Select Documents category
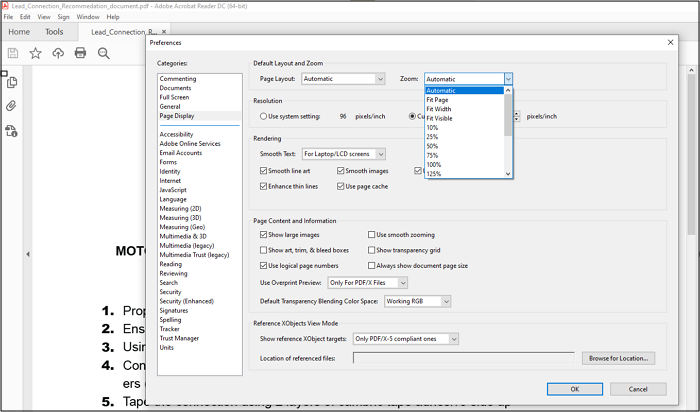Image resolution: width=700 pixels, height=412 pixels. [175, 88]
